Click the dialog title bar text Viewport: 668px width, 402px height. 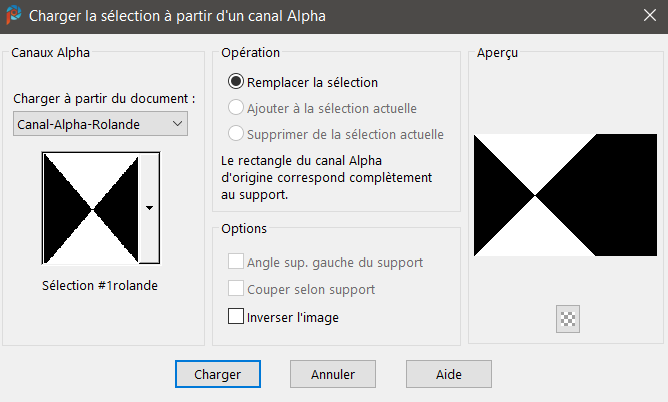click(x=178, y=16)
